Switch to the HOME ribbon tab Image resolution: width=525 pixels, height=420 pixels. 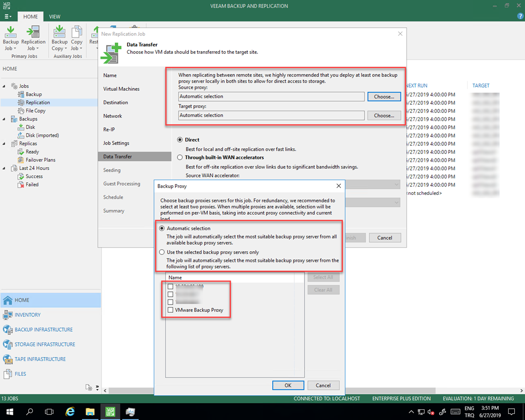click(30, 16)
